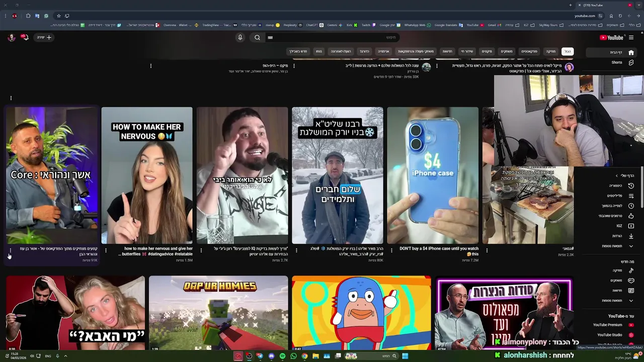Select the Gaming (משחקים) filter chip

coord(507,51)
